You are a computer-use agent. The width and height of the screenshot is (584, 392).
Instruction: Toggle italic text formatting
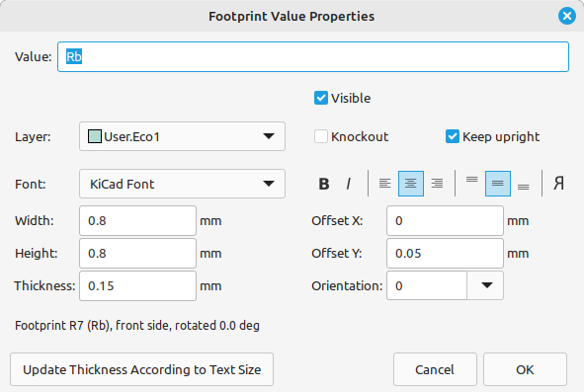[348, 184]
